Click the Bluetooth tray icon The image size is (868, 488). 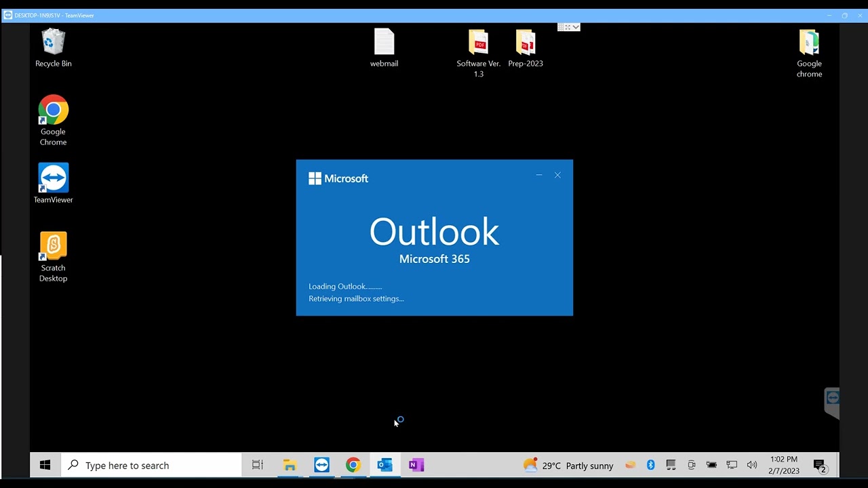650,465
